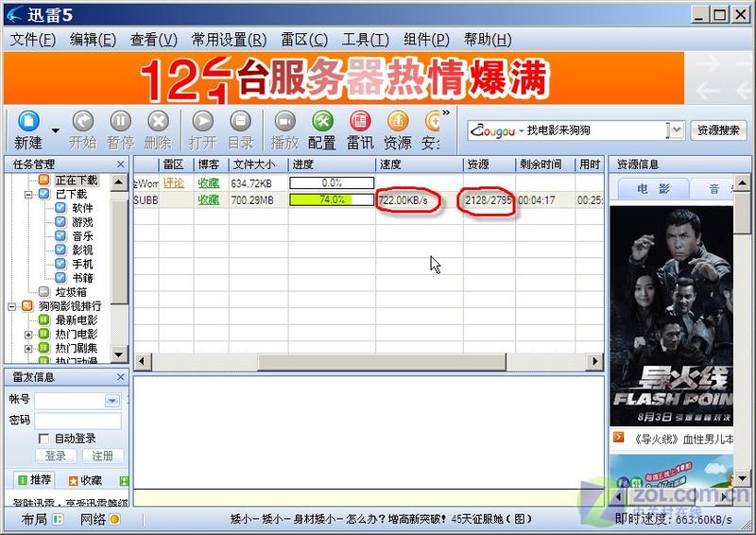Click the 0.0% progress bar
The width and height of the screenshot is (756, 535).
point(332,182)
